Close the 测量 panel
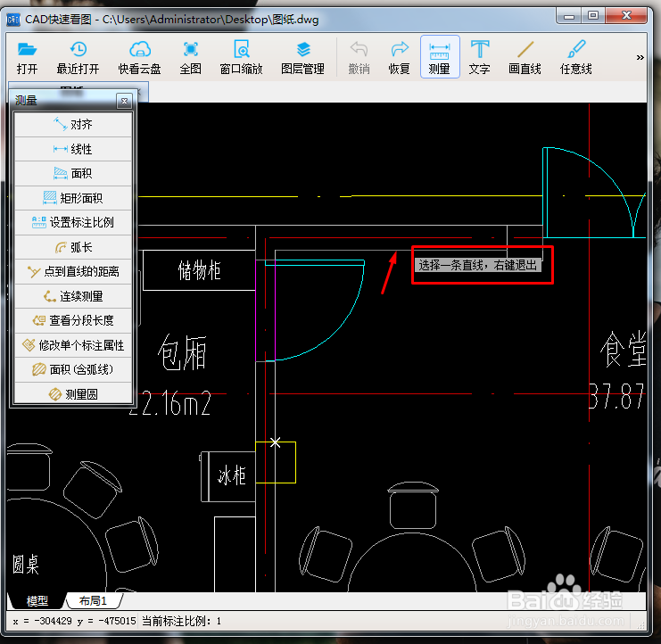Image resolution: width=661 pixels, height=644 pixels. coord(124,101)
